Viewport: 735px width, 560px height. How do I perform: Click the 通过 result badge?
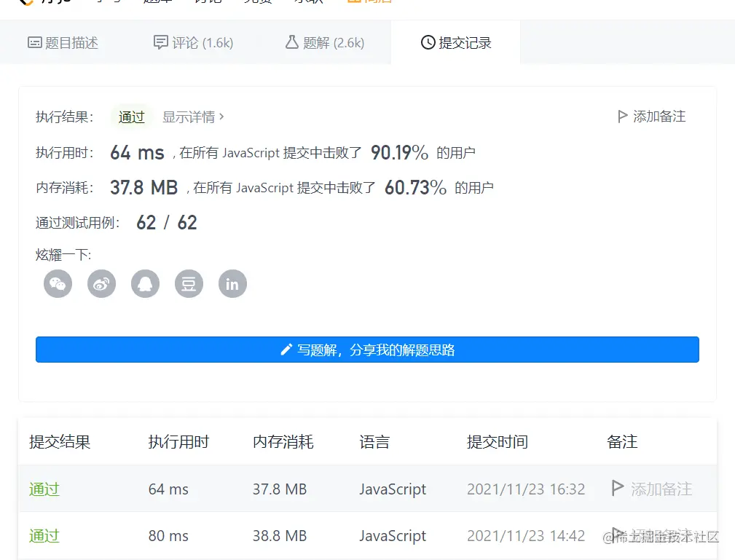point(132,117)
